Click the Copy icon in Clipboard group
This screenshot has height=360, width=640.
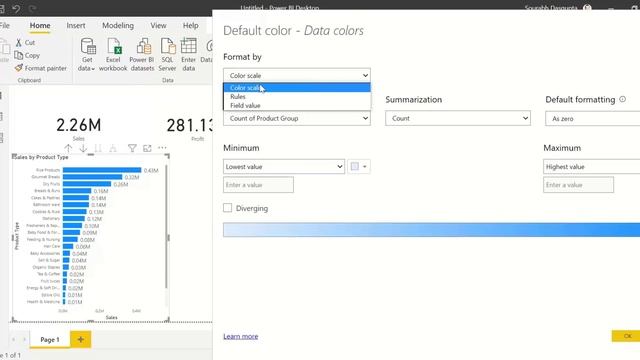pyautogui.click(x=18, y=55)
